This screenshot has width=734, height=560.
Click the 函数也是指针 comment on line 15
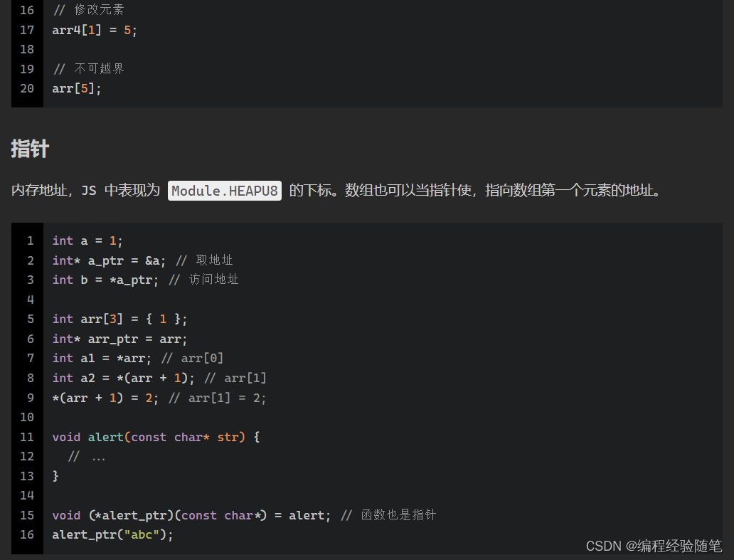pos(396,514)
